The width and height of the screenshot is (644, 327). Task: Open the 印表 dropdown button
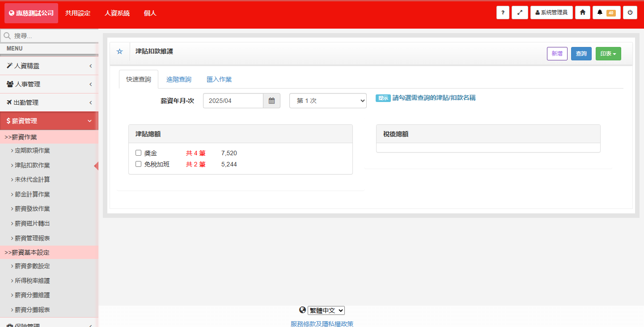(608, 54)
